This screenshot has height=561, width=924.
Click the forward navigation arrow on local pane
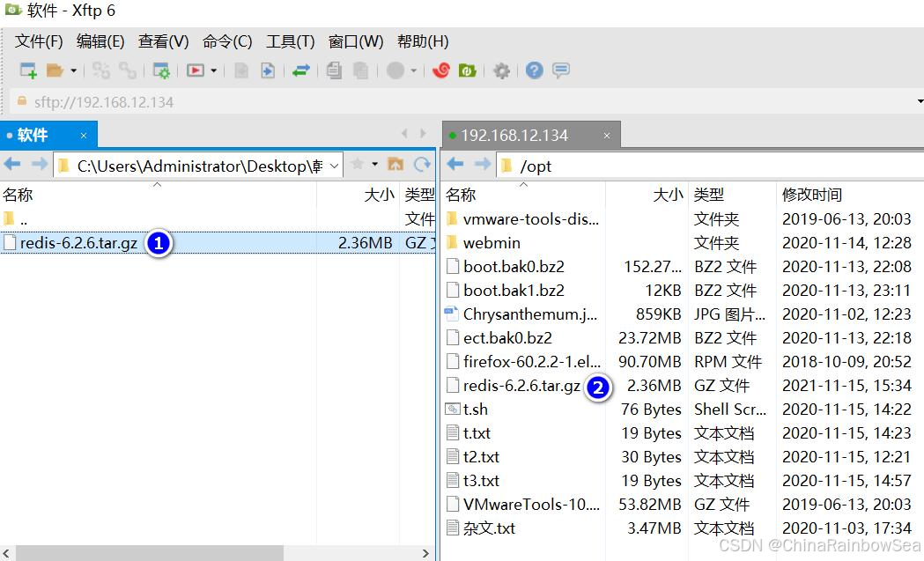(x=39, y=165)
